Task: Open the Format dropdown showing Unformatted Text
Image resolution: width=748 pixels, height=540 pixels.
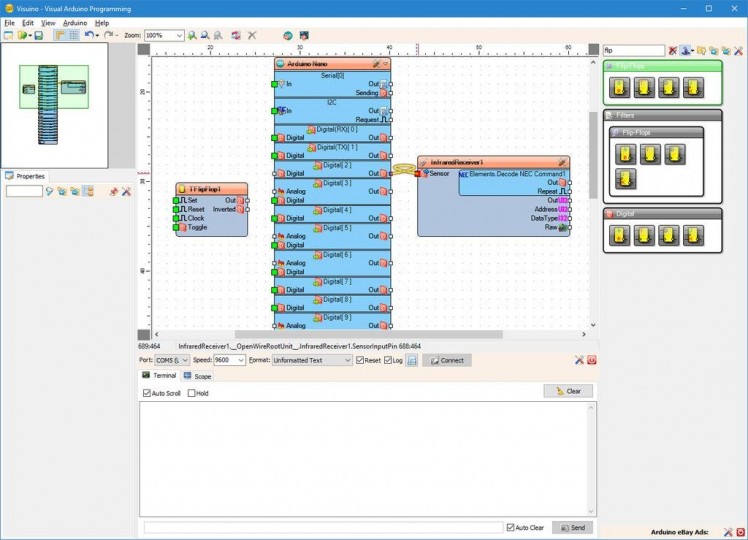Action: [x=349, y=360]
